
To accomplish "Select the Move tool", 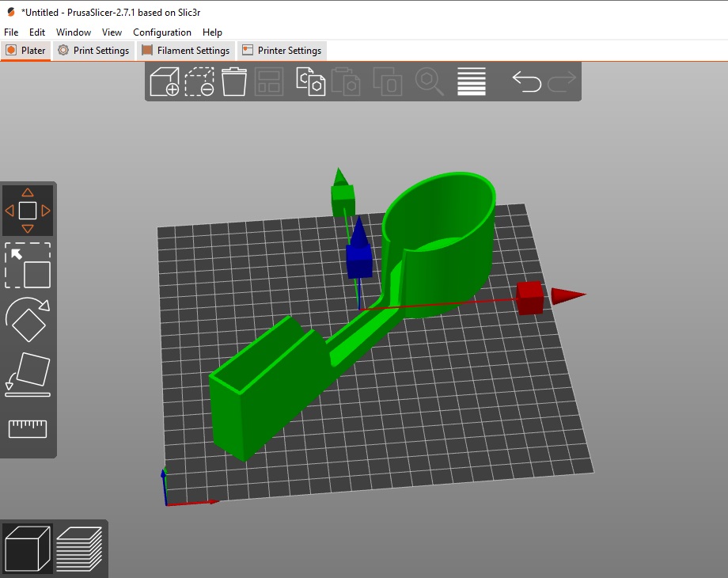I will point(28,211).
